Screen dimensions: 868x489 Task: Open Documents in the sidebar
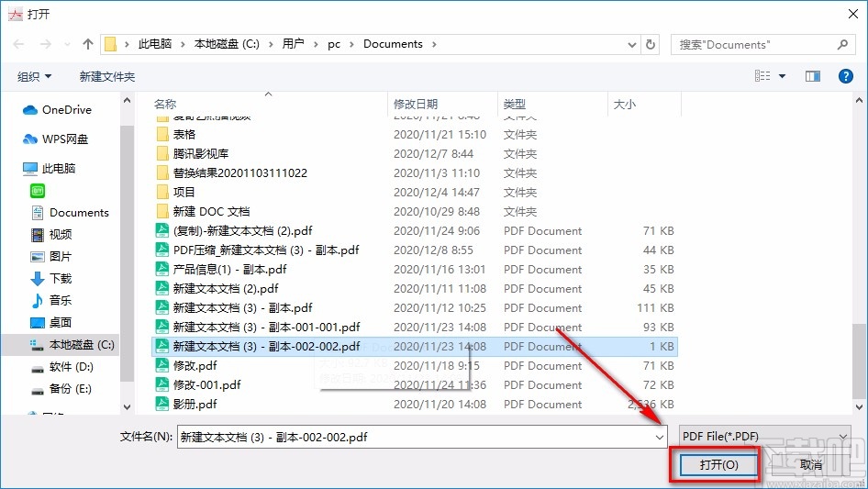[70, 213]
